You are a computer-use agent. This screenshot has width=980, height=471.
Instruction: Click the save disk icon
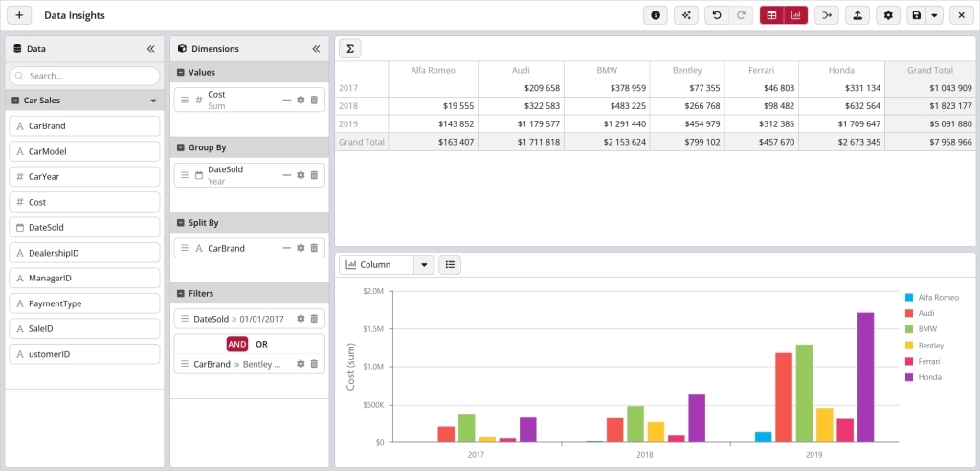[x=916, y=15]
